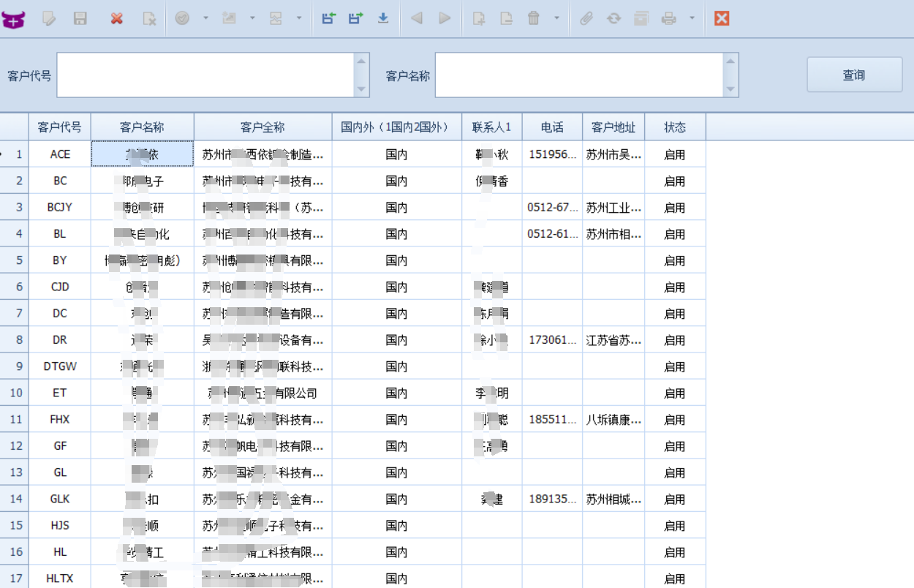This screenshot has width=914, height=588.
Task: Click phone cell 0512-67... in BCJY row
Action: coord(553,207)
